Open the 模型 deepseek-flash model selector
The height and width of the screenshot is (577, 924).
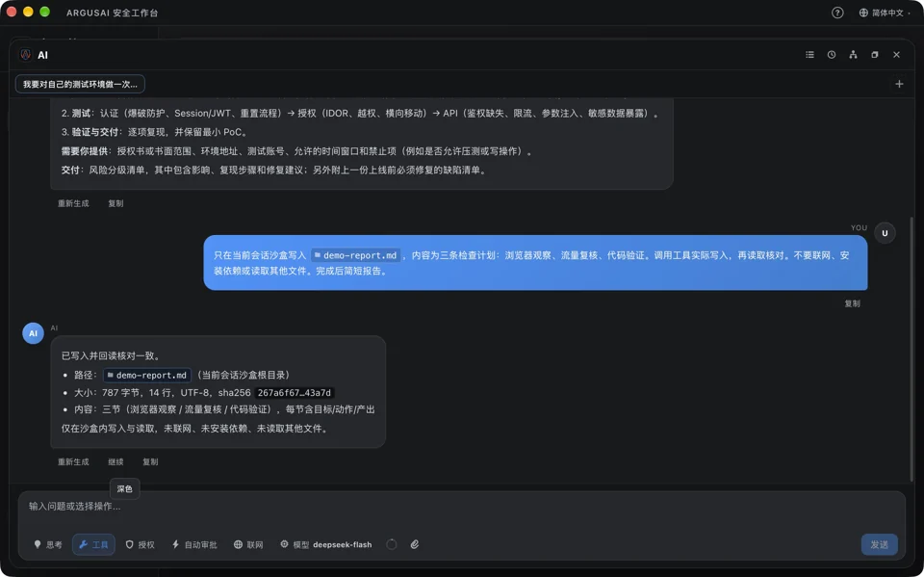click(x=326, y=544)
